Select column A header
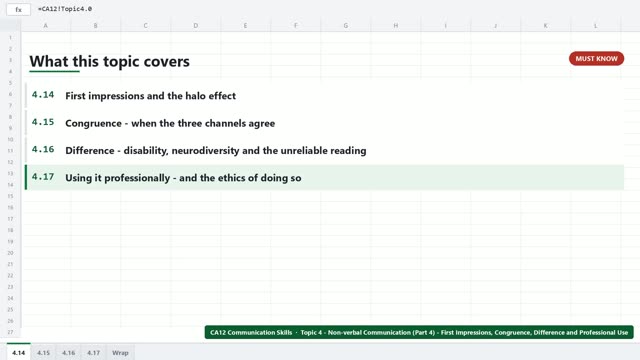This screenshot has width=640, height=360. (x=45, y=25)
